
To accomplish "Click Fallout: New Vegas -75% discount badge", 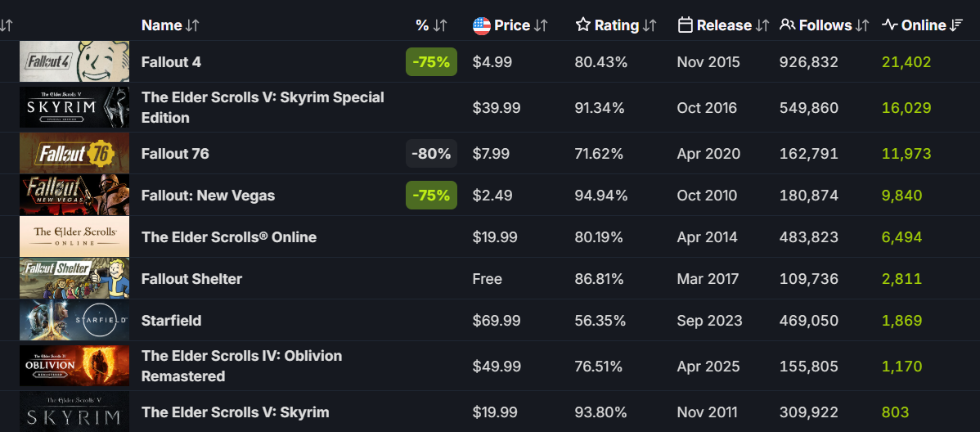I will click(431, 196).
